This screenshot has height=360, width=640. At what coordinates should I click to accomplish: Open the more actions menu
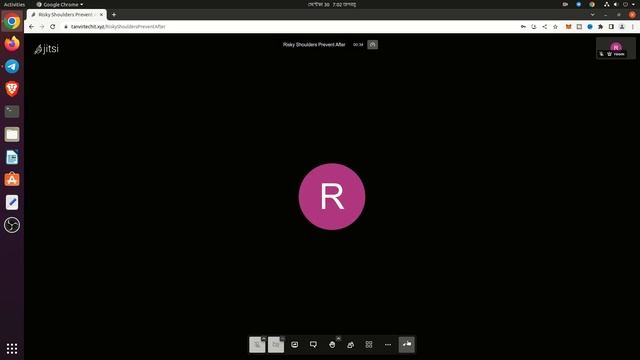[x=388, y=345]
